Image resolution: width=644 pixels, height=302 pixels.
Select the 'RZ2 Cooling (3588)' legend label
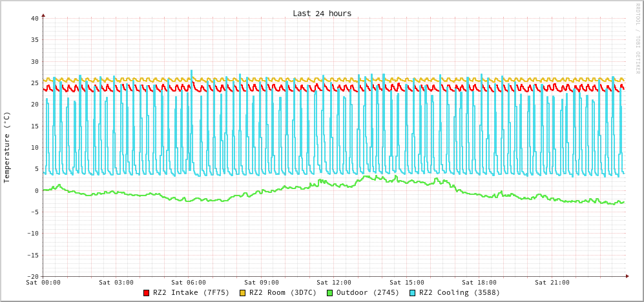459,293
